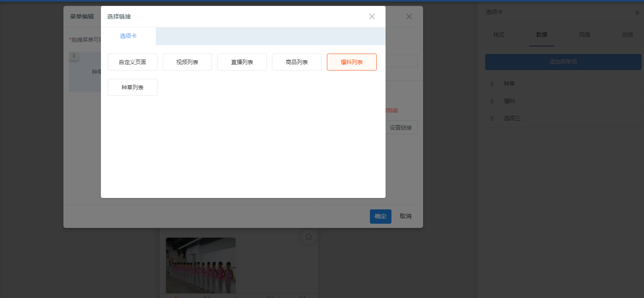Select the 商品列表 link option
This screenshot has height=298, width=644.
(x=297, y=62)
